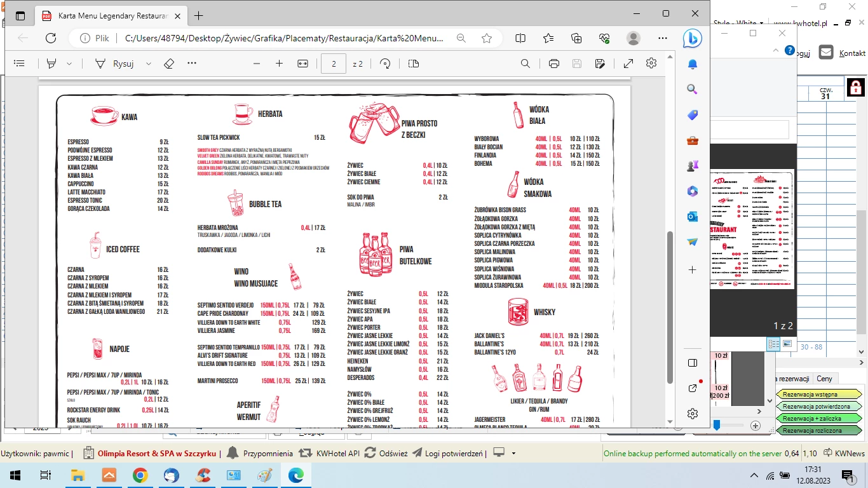Open Rysuj pen options dropdown arrow

tap(149, 64)
